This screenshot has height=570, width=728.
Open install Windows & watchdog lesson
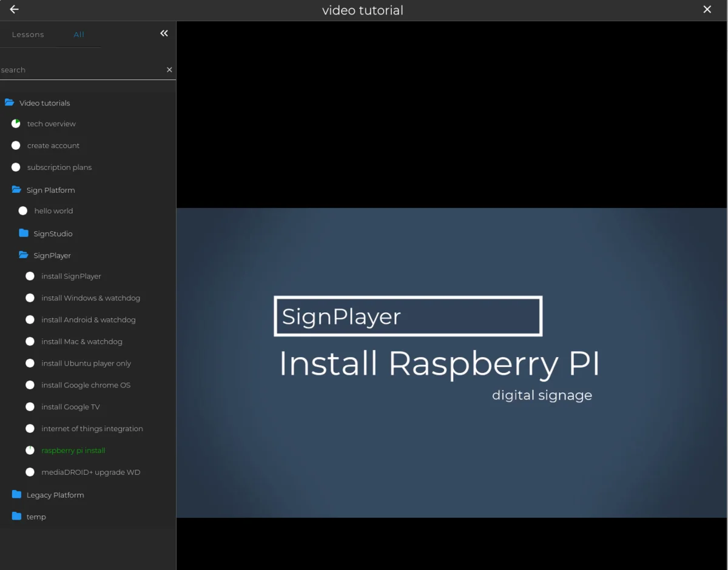pyautogui.click(x=91, y=298)
